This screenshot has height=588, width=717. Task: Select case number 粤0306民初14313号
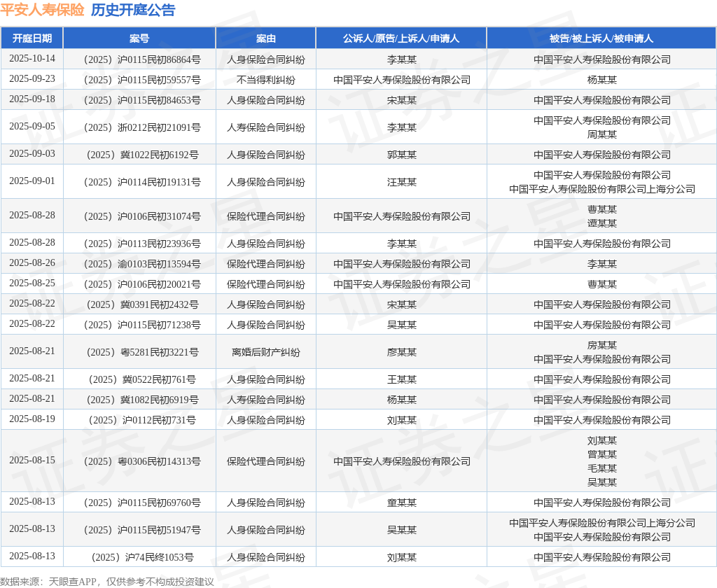click(142, 461)
